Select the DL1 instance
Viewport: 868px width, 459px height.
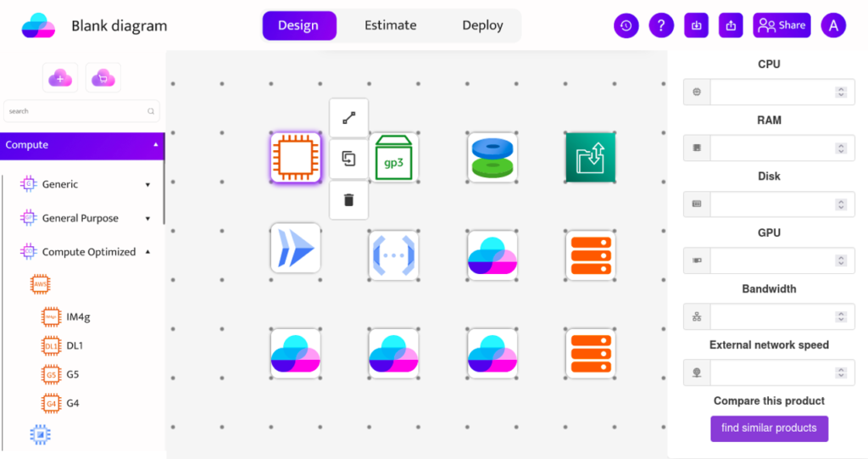pyautogui.click(x=62, y=346)
